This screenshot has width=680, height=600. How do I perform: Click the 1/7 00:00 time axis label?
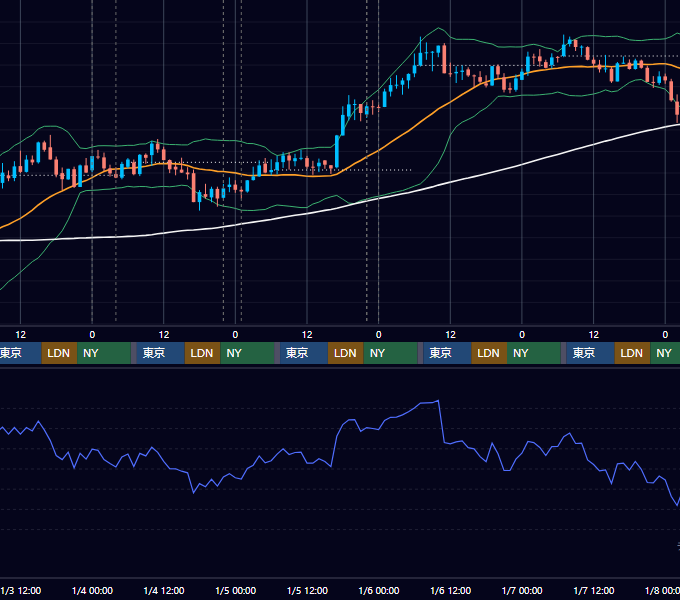click(x=522, y=590)
